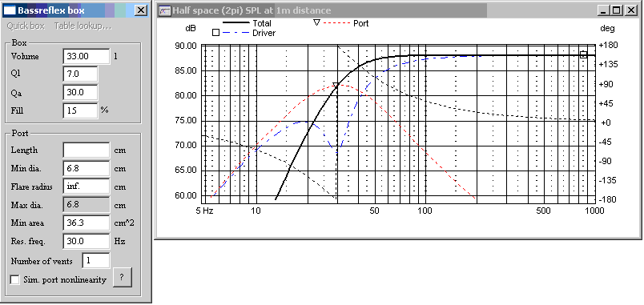
Task: Click the Fill percentage field
Action: coord(80,110)
